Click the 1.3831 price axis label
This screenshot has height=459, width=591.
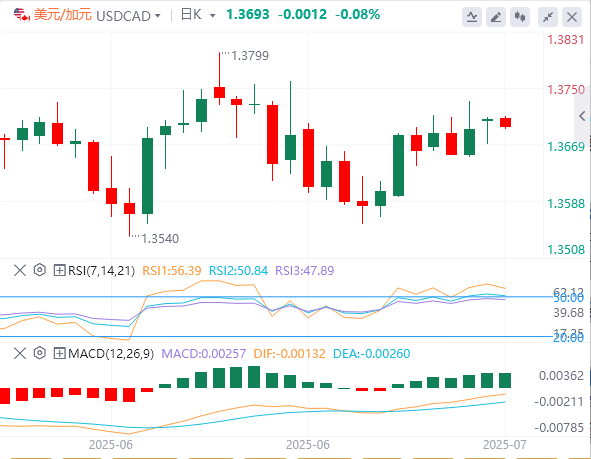click(x=566, y=40)
